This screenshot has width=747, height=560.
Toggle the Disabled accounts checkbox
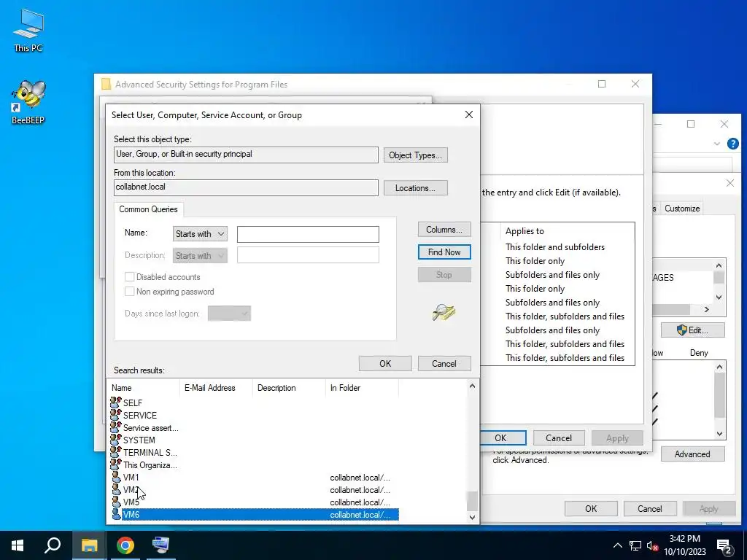[x=129, y=276]
